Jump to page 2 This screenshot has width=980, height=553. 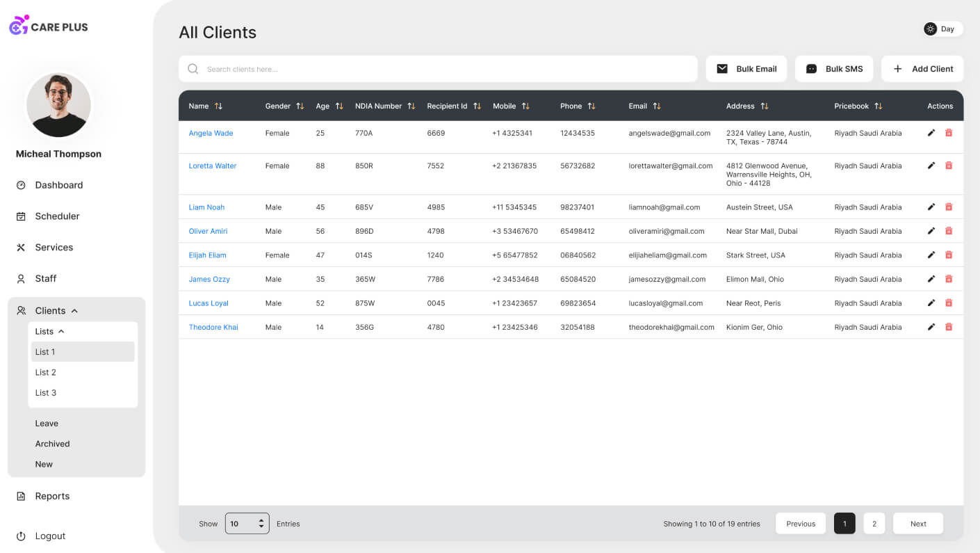[874, 524]
